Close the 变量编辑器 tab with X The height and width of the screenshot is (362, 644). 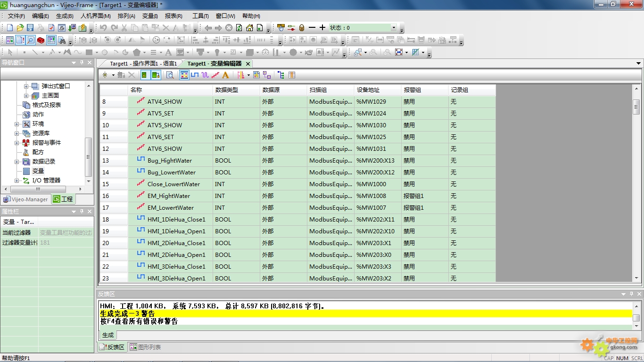click(x=248, y=64)
